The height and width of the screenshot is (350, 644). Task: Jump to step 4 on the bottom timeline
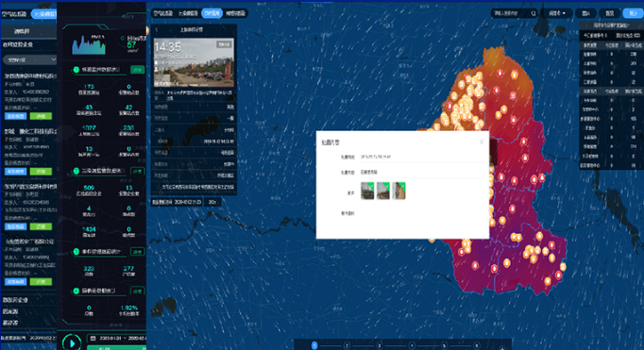tap(412, 345)
